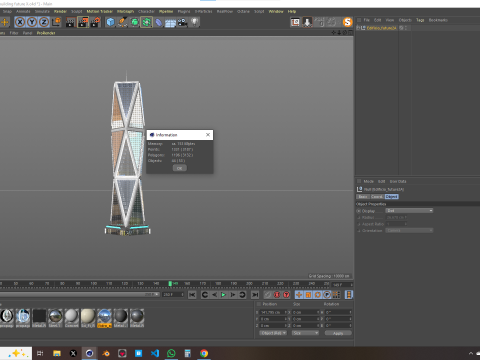Go to previous keyframe button
The width and height of the screenshot is (480, 360).
pos(205,295)
